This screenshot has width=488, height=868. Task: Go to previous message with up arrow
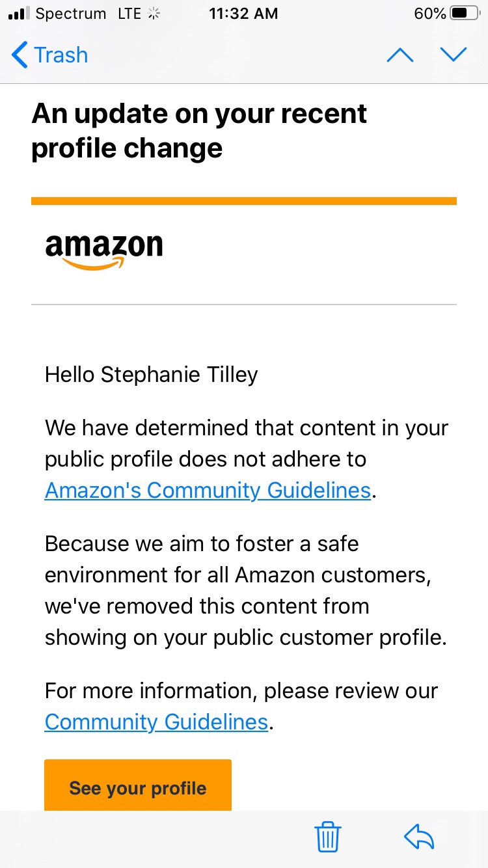(400, 55)
